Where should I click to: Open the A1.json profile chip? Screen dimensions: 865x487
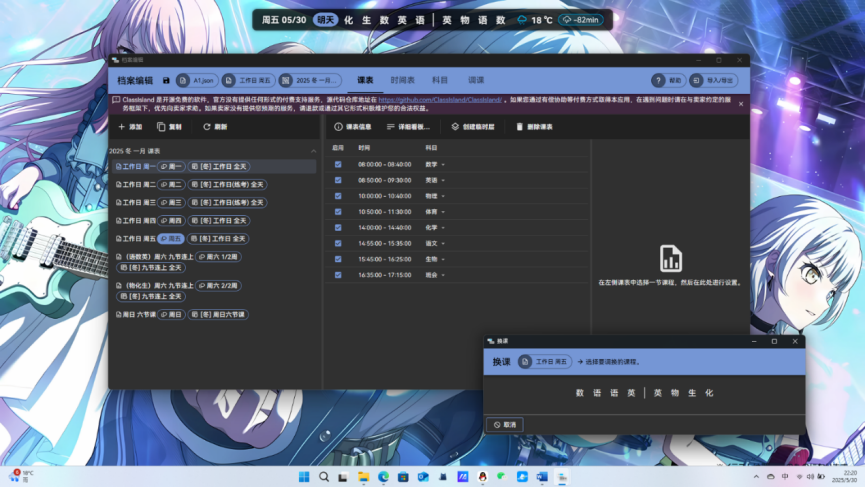197,81
